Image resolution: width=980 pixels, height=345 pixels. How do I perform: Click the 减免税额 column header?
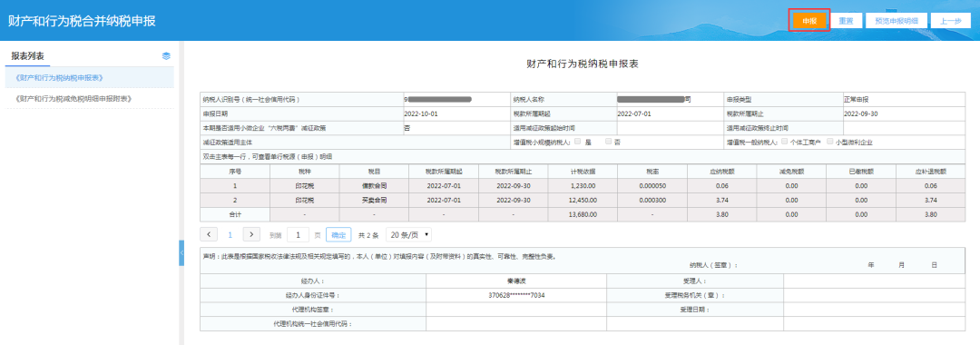click(791, 171)
